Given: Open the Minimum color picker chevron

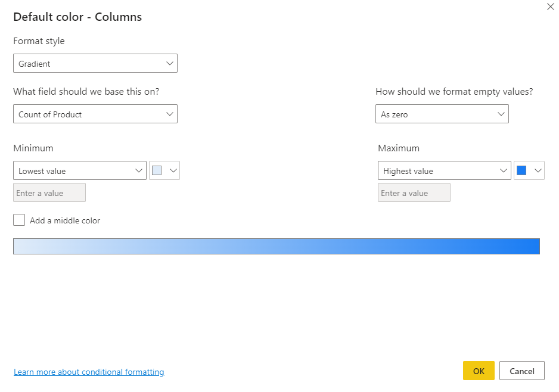Looking at the screenshot, I should 173,170.
